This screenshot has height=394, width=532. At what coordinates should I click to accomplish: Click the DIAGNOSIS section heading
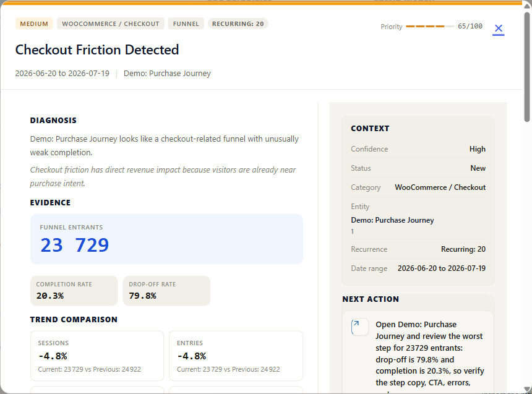53,121
